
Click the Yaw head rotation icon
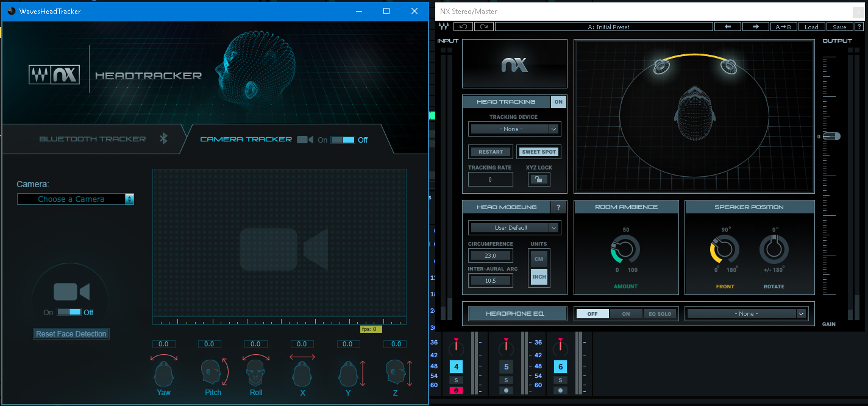click(x=164, y=372)
